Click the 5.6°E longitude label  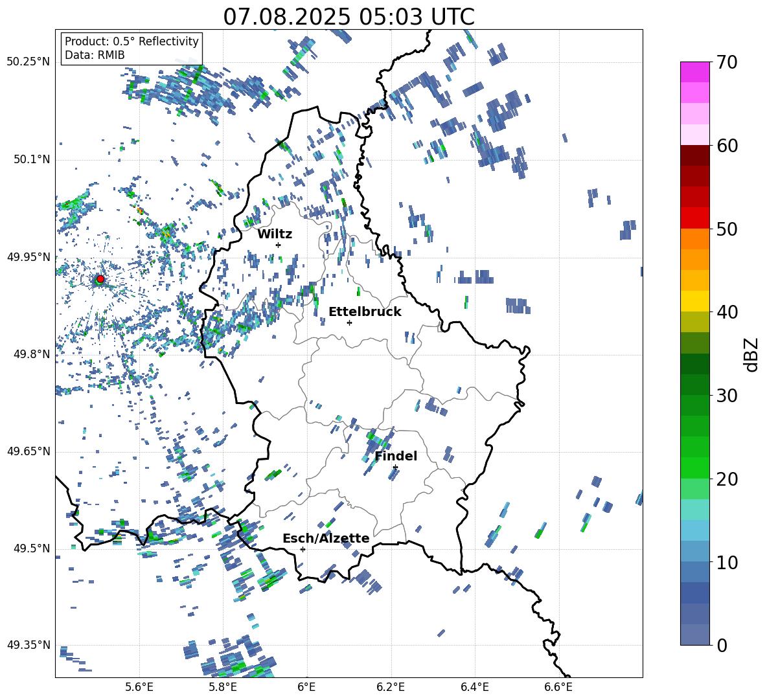pos(139,687)
